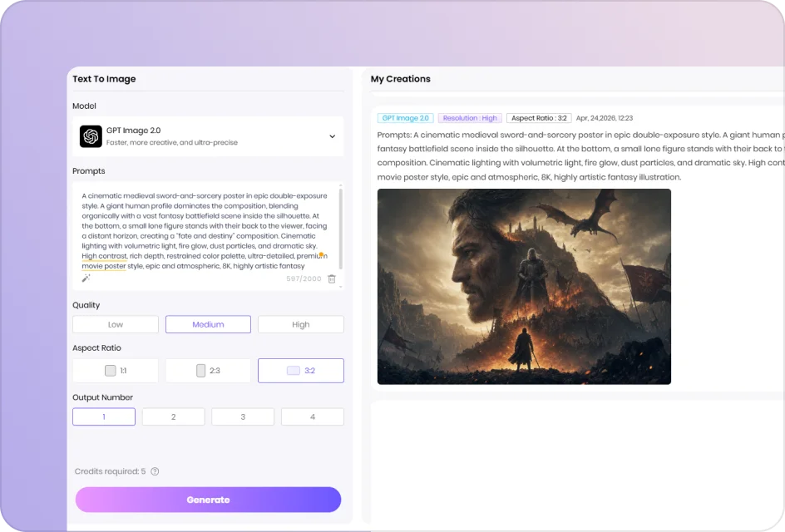Open the generated fantasy poster thumbnail
The width and height of the screenshot is (785, 532).
524,287
